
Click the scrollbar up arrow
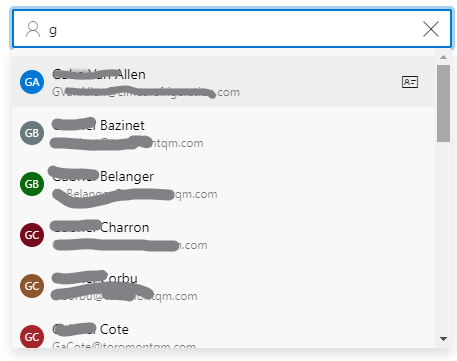pos(443,57)
